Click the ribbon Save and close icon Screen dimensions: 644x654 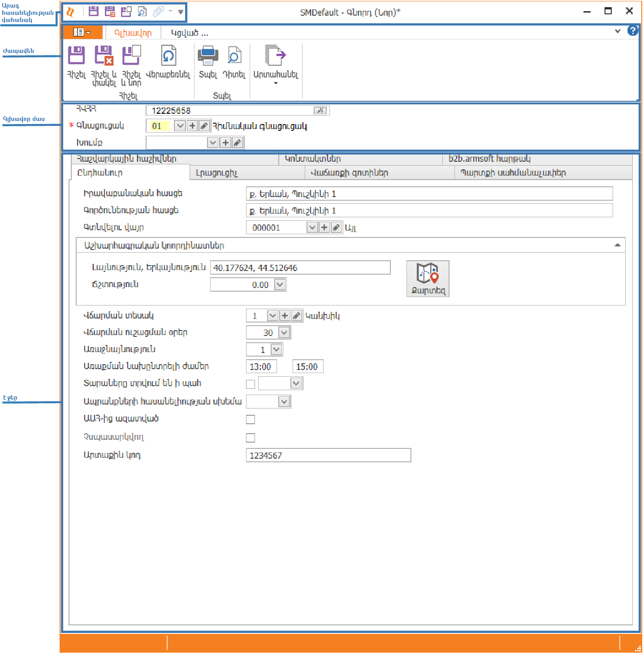click(104, 56)
